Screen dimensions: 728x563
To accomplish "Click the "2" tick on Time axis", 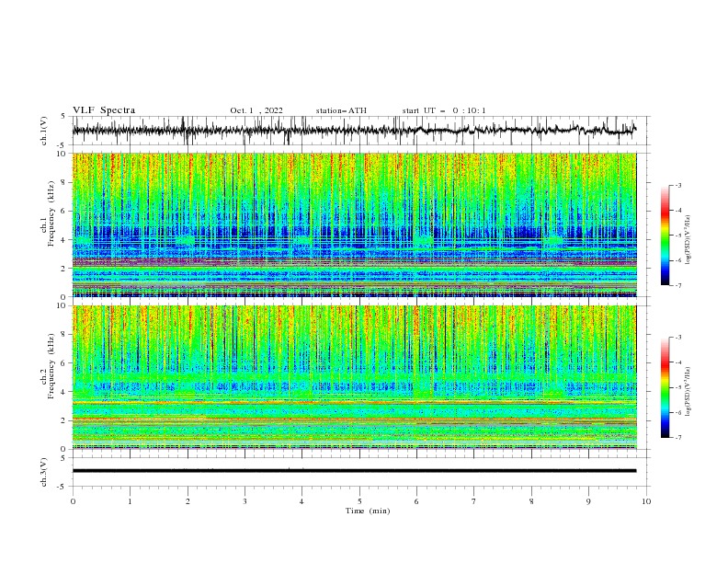I will (188, 501).
